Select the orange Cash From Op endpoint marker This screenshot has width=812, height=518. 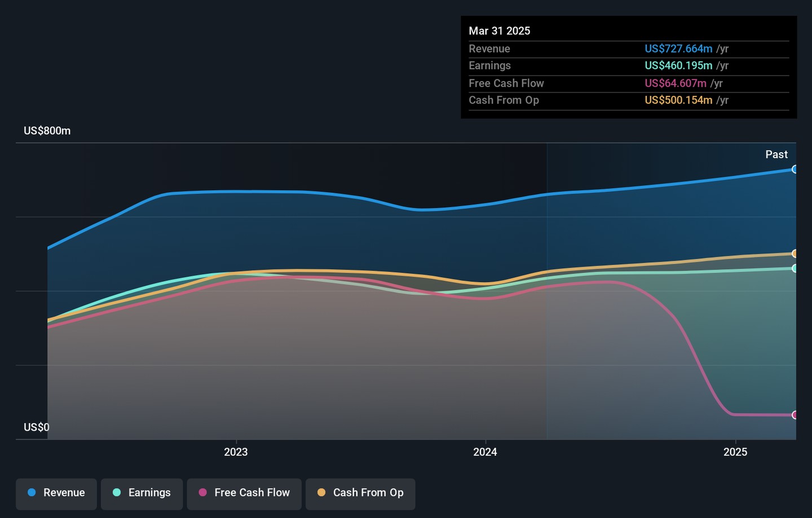tap(795, 254)
